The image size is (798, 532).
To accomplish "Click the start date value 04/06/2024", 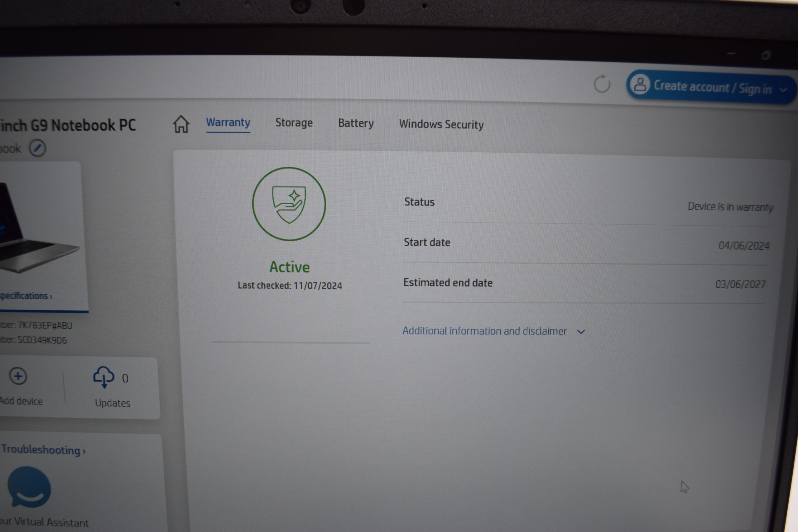I will click(x=744, y=246).
